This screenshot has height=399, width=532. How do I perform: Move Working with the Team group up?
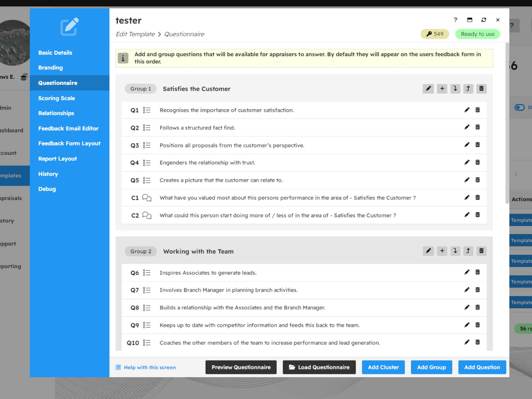468,251
